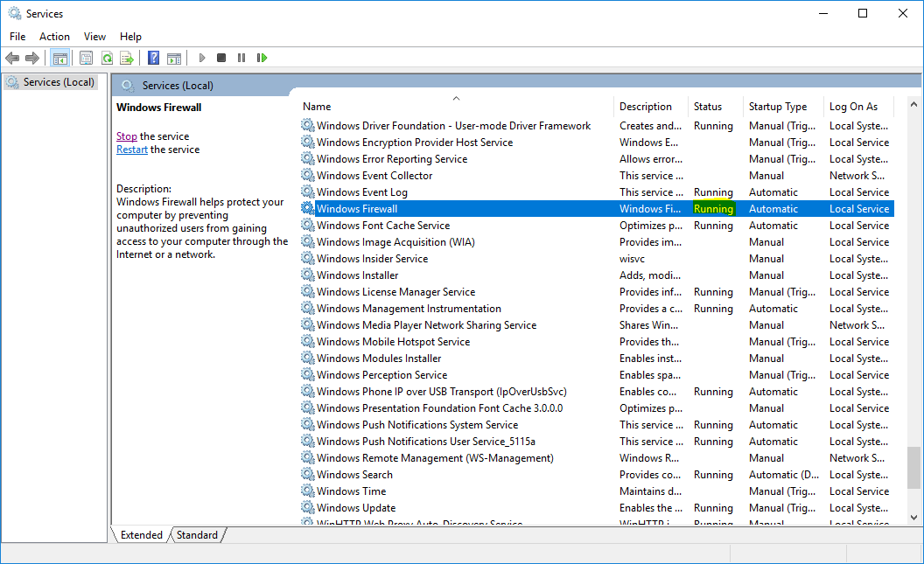Viewport: 924px width, 564px height.
Task: Click Automatic (D... startup type of Windows Search
Action: [784, 475]
